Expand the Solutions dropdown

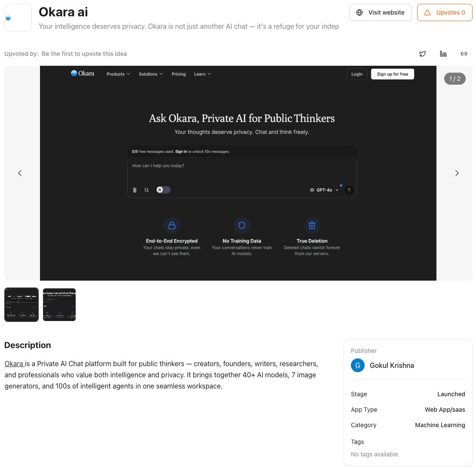tap(150, 74)
